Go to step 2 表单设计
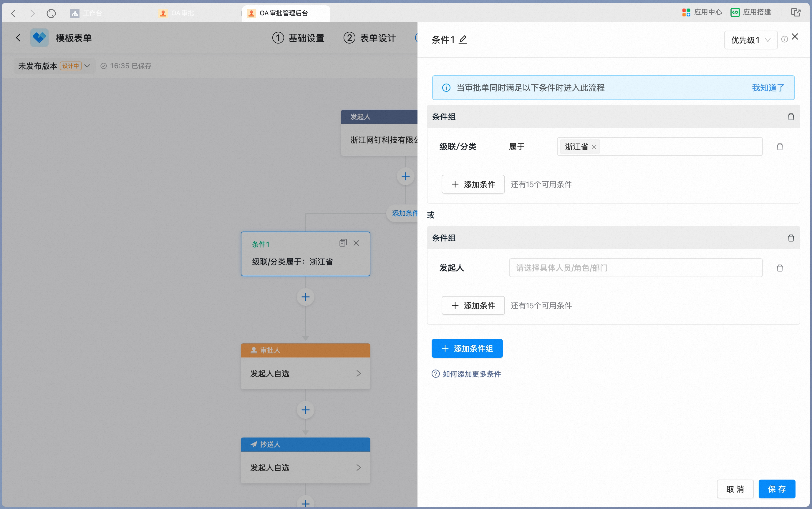This screenshot has width=812, height=509. point(369,38)
